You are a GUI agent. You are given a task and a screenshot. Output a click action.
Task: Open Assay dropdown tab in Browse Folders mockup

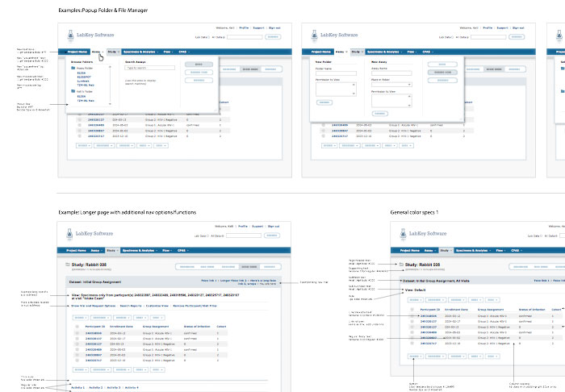[98, 52]
